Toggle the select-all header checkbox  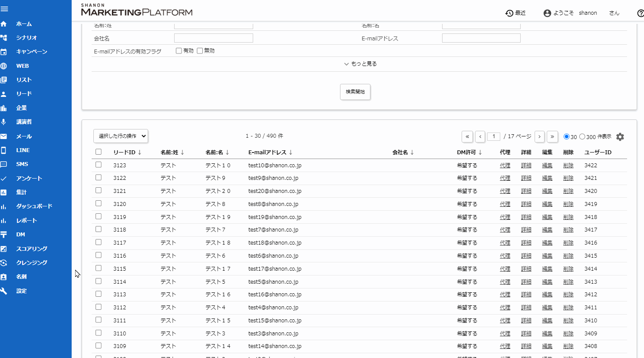click(99, 152)
